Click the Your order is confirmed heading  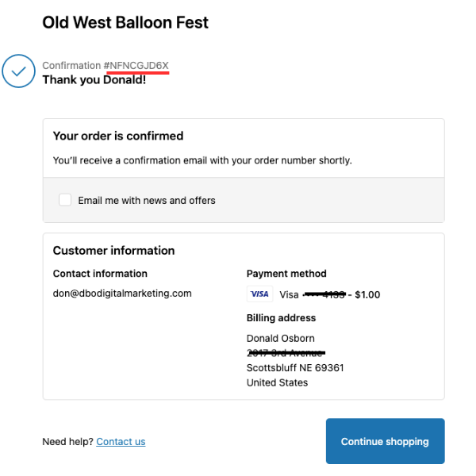click(118, 136)
